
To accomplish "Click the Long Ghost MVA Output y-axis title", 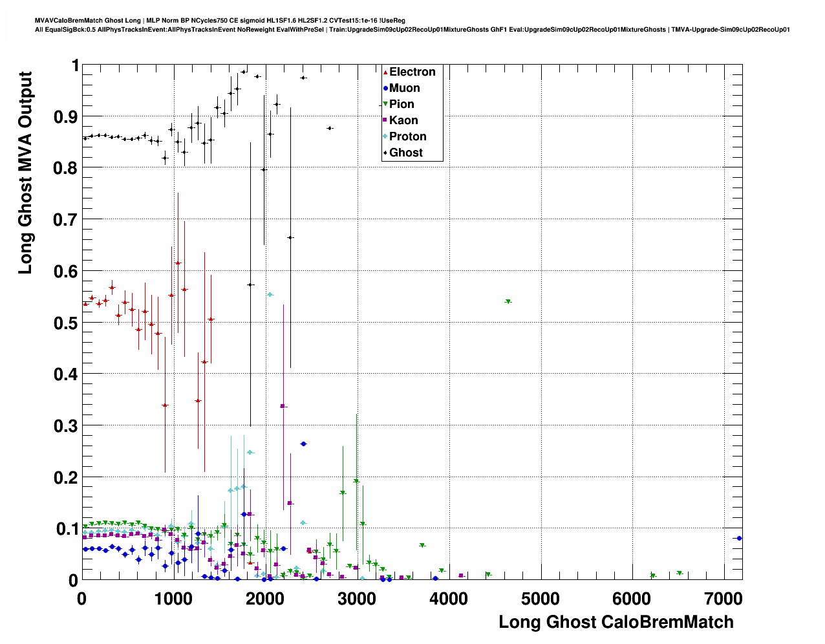I will pyautogui.click(x=25, y=173).
